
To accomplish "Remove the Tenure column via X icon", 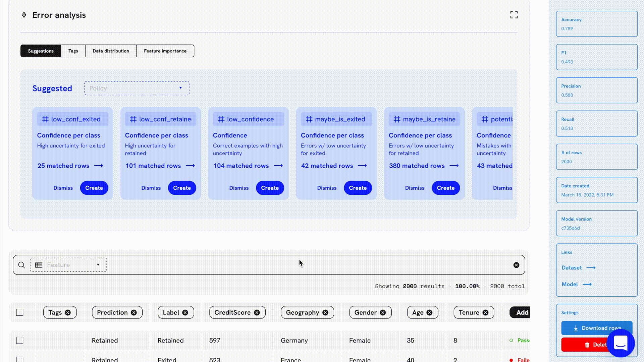I will [485, 312].
